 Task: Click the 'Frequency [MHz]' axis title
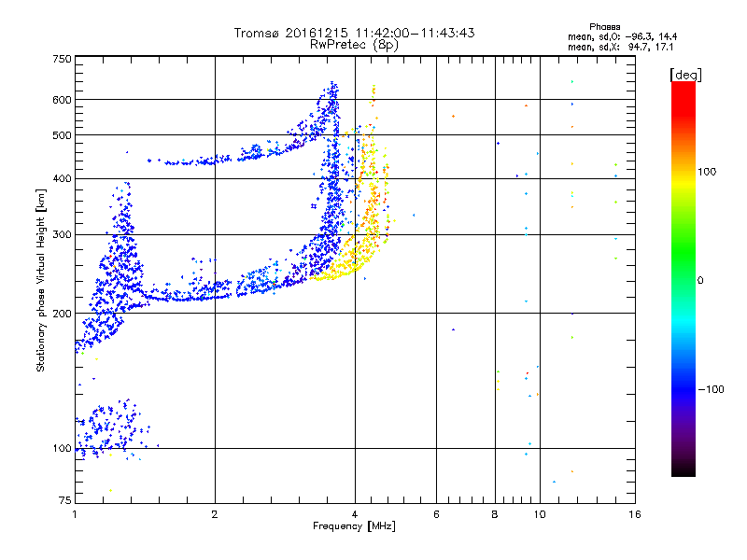coord(354,526)
